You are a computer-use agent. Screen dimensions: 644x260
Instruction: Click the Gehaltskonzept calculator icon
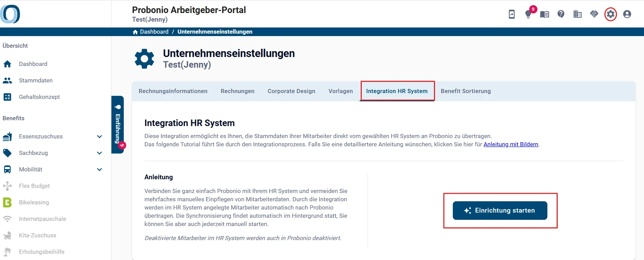(7, 97)
